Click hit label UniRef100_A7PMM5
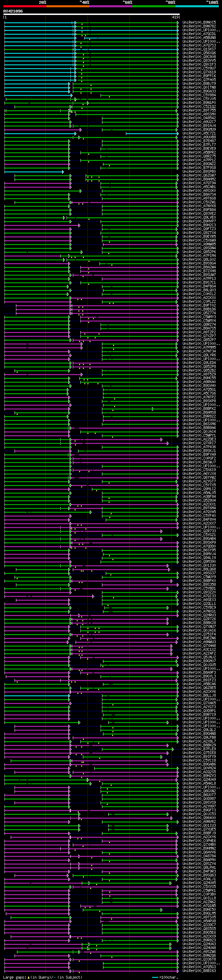Screen dimensions: 222x980 (199, 348)
